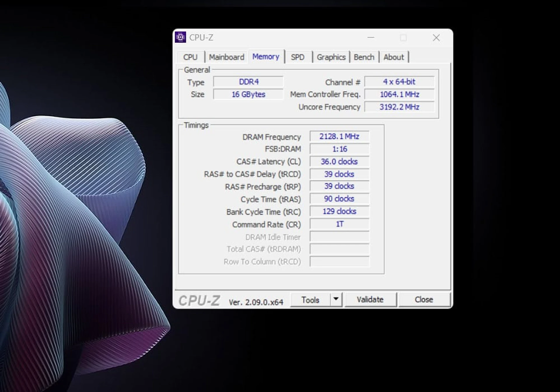
Task: Click the Tools button
Action: [x=310, y=300]
